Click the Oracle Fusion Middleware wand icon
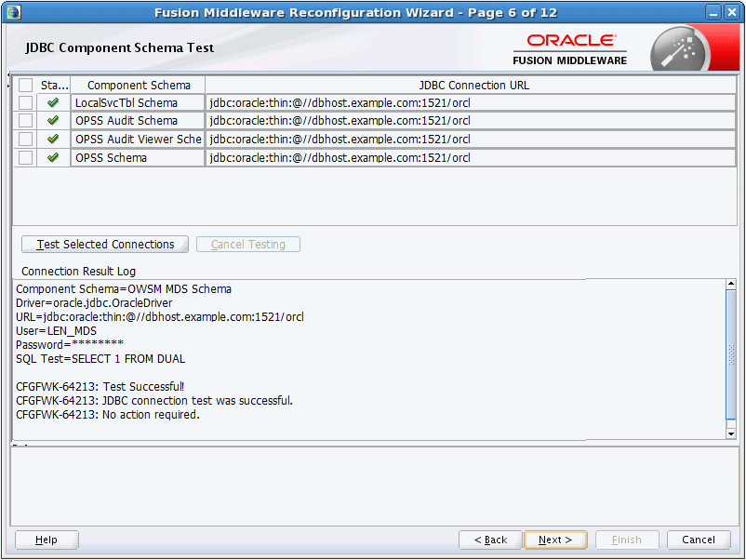The image size is (746, 560). (680, 50)
